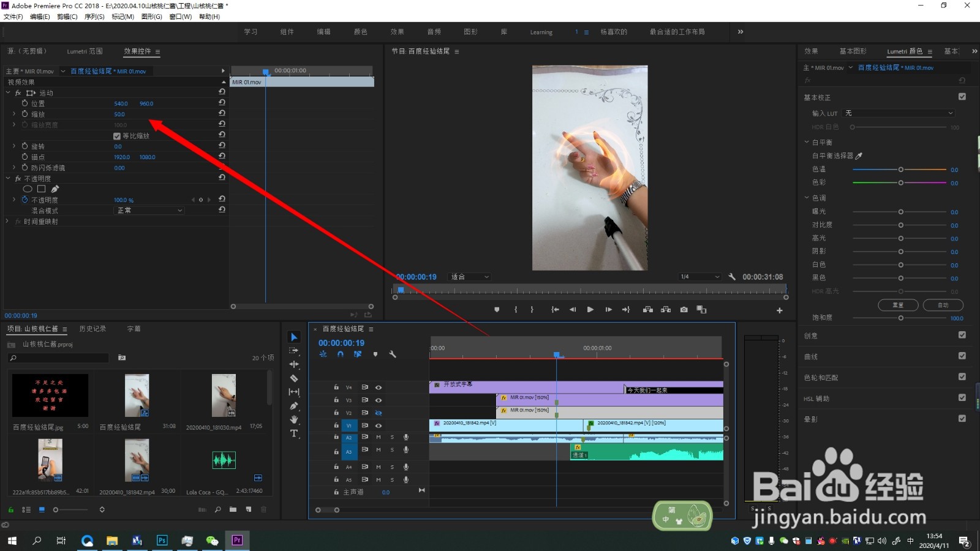Show more workspaces overflow chevron
Viewport: 980px width, 551px height.
tap(741, 32)
